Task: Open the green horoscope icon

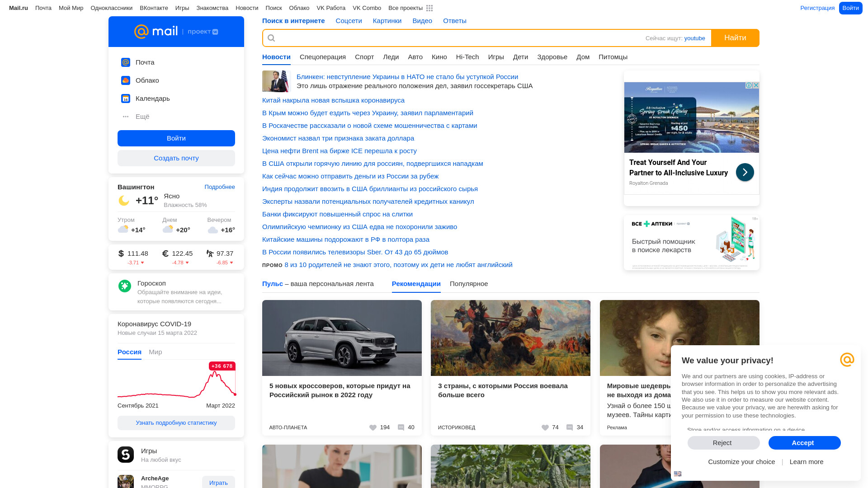Action: [125, 286]
